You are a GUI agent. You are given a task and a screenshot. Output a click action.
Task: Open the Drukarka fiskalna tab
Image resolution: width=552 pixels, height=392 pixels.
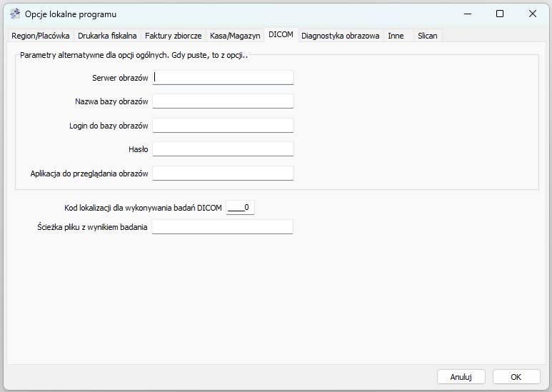pyautogui.click(x=107, y=36)
